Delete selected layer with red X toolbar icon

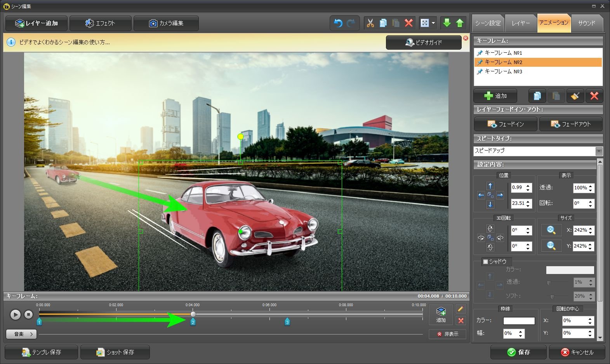pyautogui.click(x=408, y=23)
